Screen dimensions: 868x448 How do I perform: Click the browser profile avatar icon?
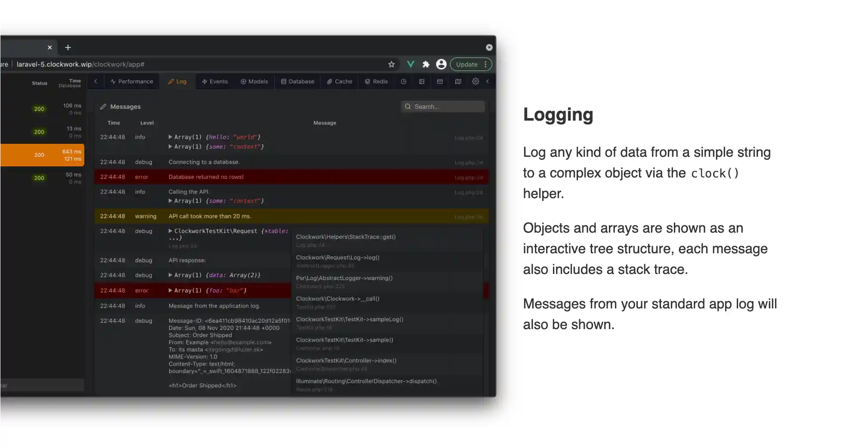(x=441, y=64)
